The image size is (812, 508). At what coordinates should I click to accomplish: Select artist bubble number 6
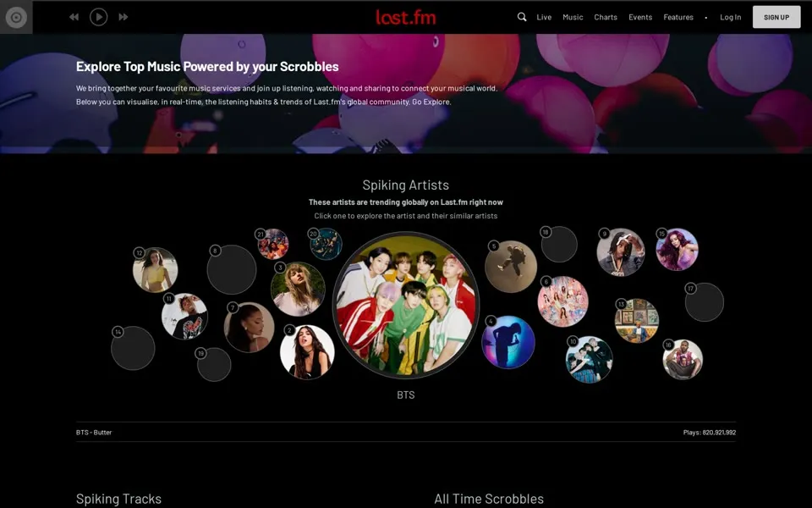(x=563, y=301)
